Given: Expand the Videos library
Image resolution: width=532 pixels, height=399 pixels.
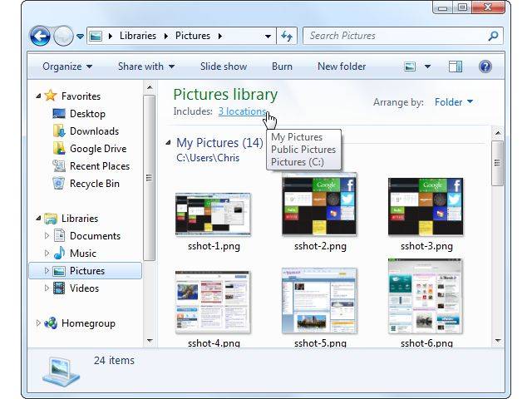Looking at the screenshot, I should click(47, 288).
